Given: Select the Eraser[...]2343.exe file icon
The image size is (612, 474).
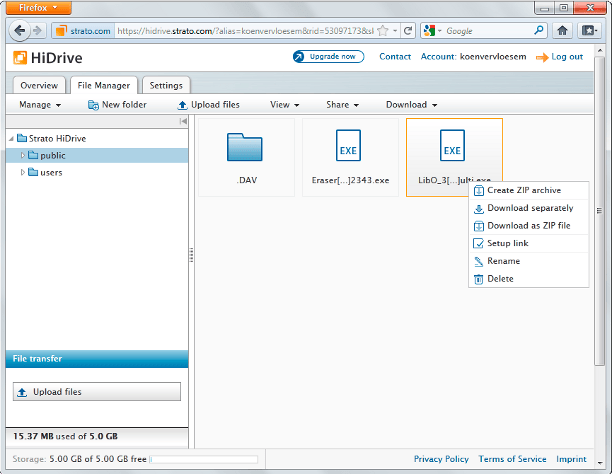Looking at the screenshot, I should click(x=348, y=145).
